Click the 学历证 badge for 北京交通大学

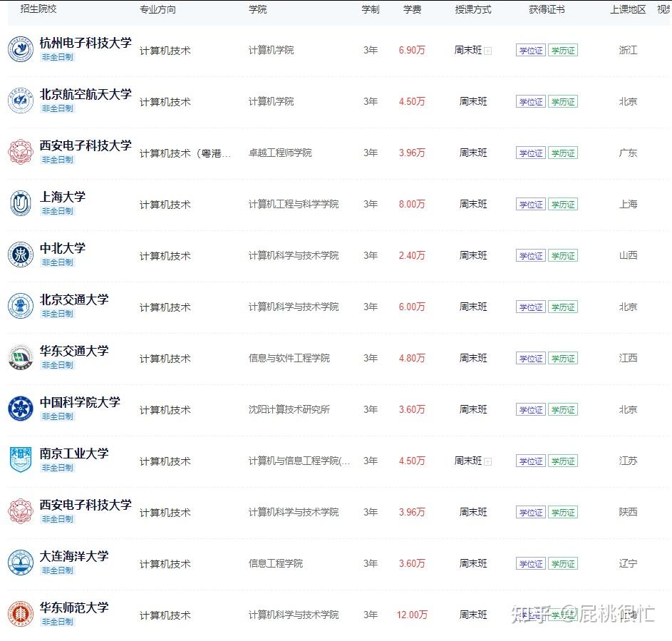[x=563, y=307]
